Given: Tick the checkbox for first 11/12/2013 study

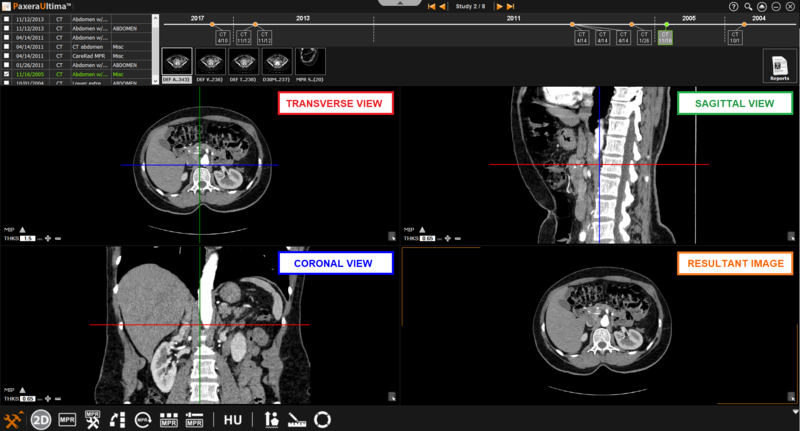Looking at the screenshot, I should point(7,19).
